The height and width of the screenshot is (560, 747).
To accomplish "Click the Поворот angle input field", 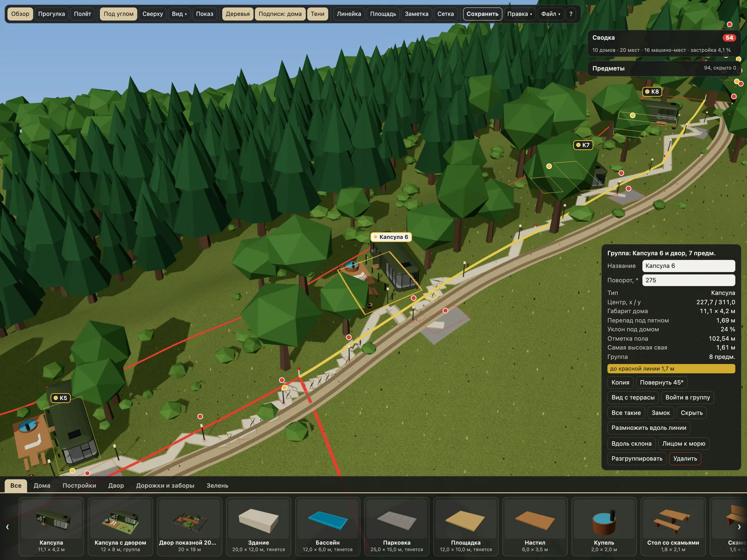I will 689,280.
